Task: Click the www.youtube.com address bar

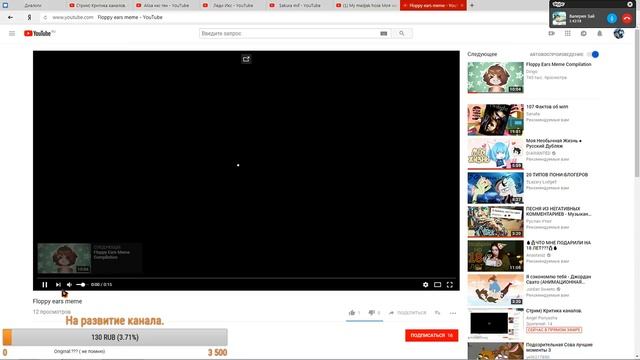Action: point(73,17)
